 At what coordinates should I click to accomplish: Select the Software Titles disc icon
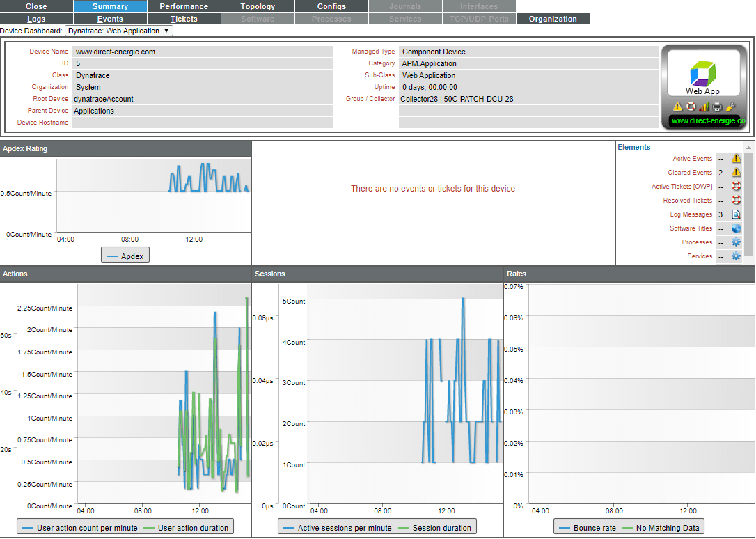coord(736,228)
